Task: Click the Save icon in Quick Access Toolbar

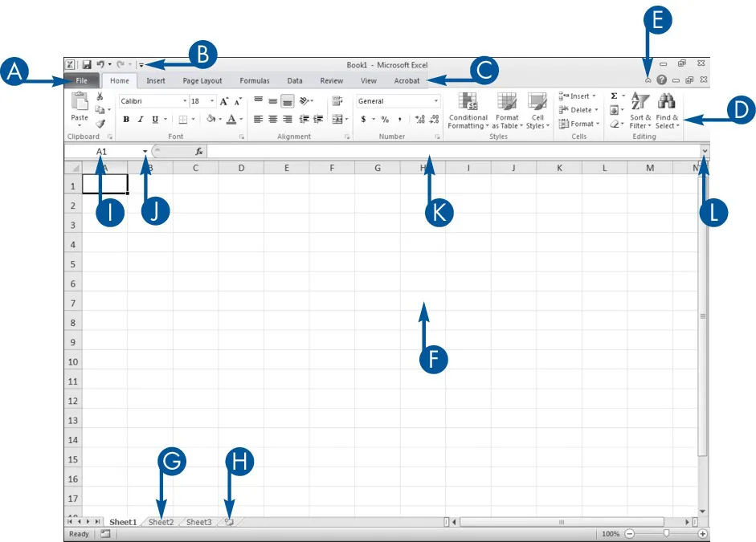Action: click(x=86, y=64)
